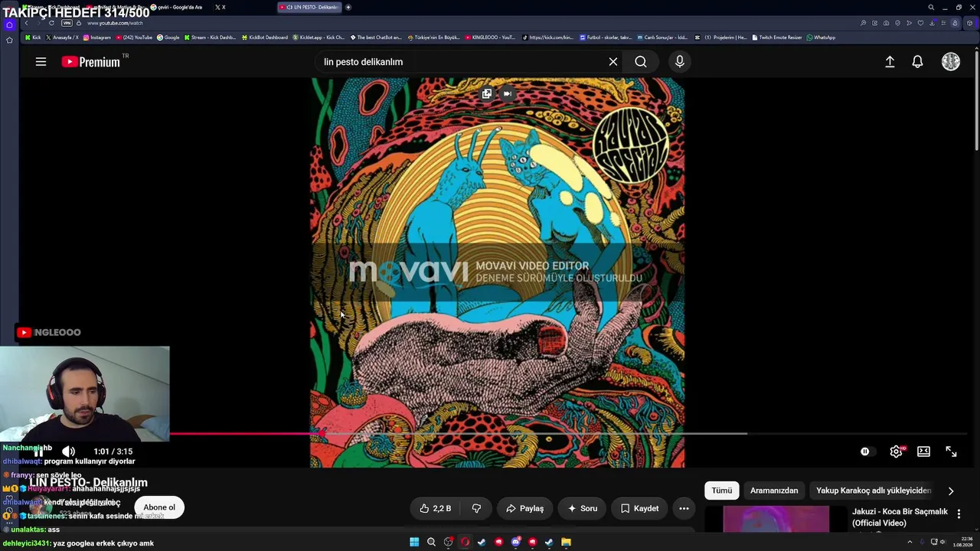Take a snapshot with the camera toolbar icon

886,23
